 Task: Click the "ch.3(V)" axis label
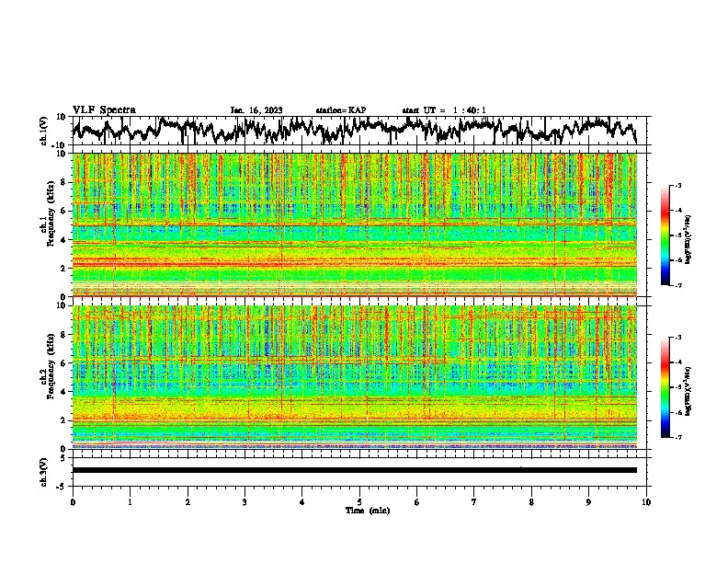[44, 472]
